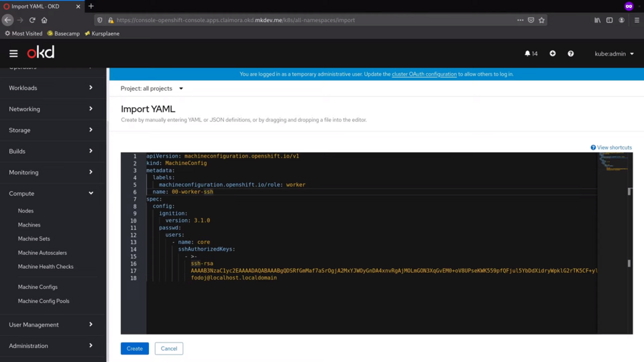
Task: Open the kube:admin user dropdown
Action: [614, 54]
